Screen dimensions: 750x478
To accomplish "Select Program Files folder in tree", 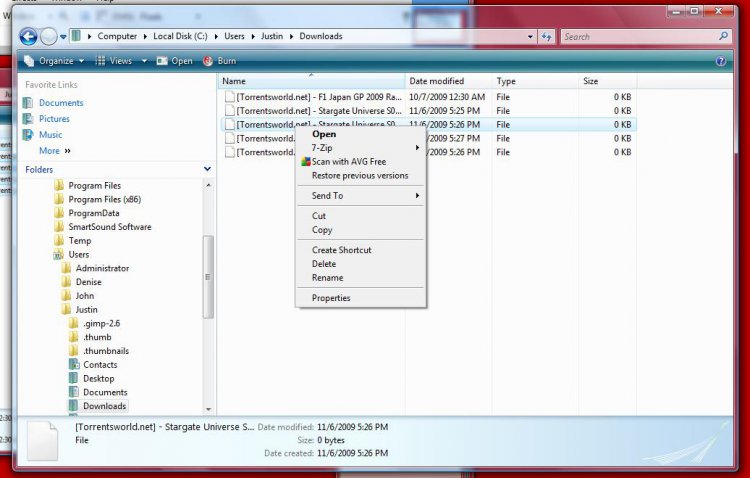I will click(94, 186).
